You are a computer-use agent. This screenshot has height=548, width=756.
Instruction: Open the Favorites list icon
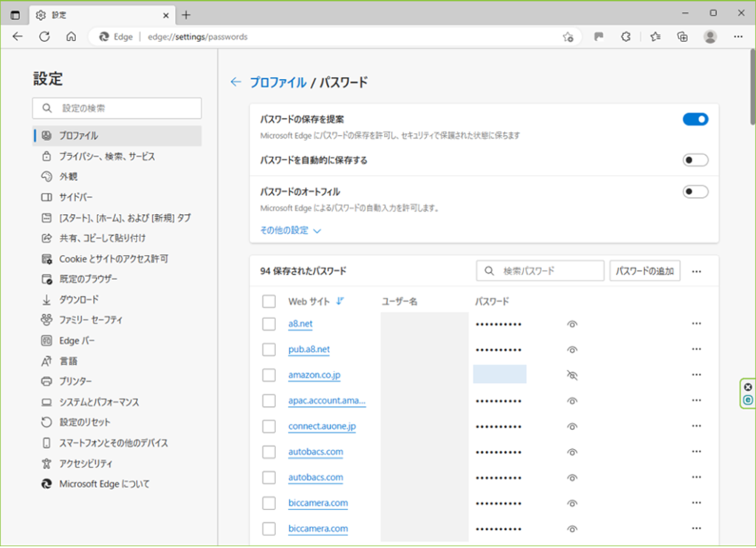coord(656,37)
